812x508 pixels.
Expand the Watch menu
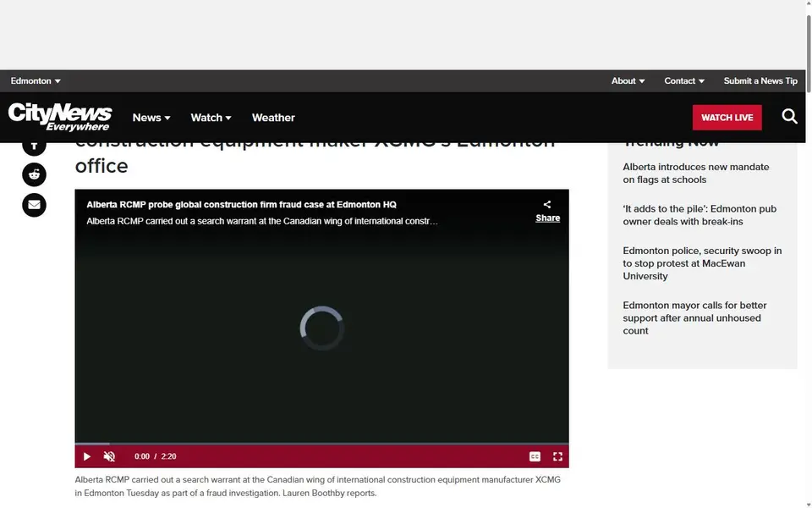(211, 118)
